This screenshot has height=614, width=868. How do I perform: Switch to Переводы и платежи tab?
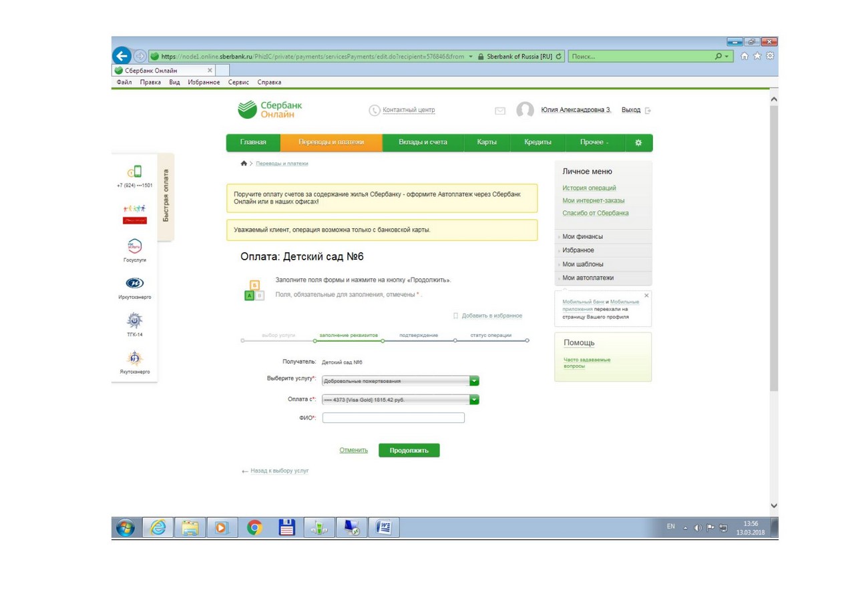331,143
